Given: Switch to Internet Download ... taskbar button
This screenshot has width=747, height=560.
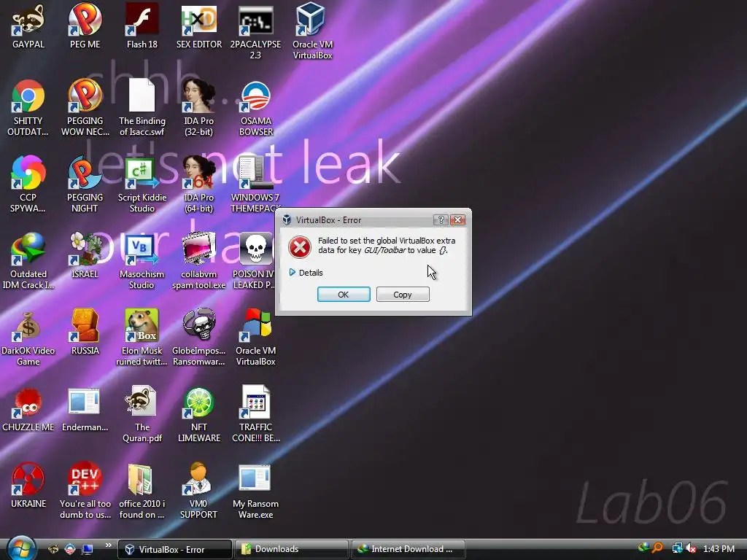Looking at the screenshot, I should 409,549.
